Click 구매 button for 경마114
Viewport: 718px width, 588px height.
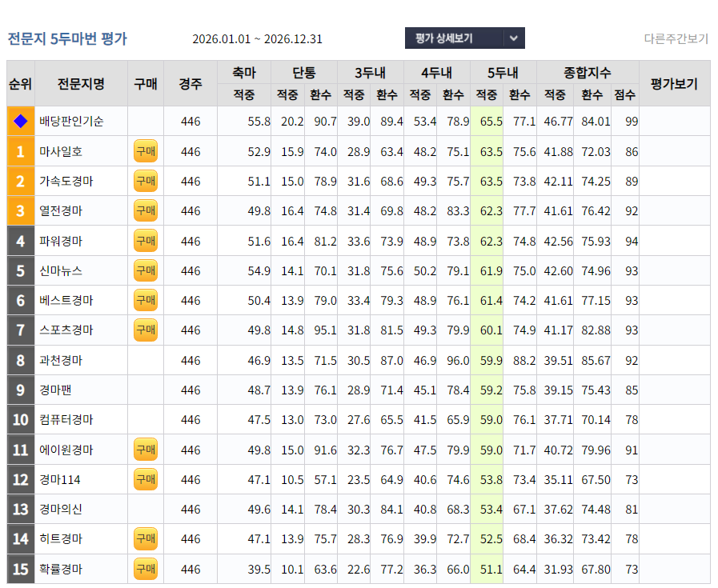click(146, 479)
